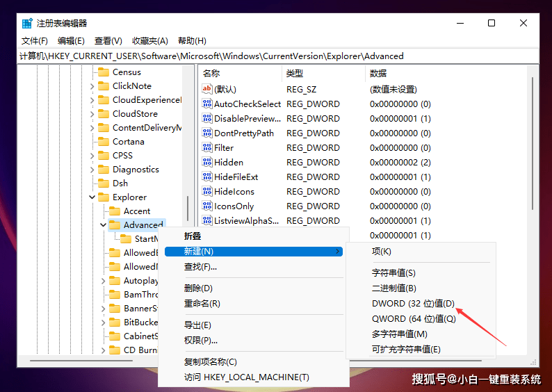The width and height of the screenshot is (552, 392).
Task: Click the CD Burning folder icon
Action: (x=115, y=350)
